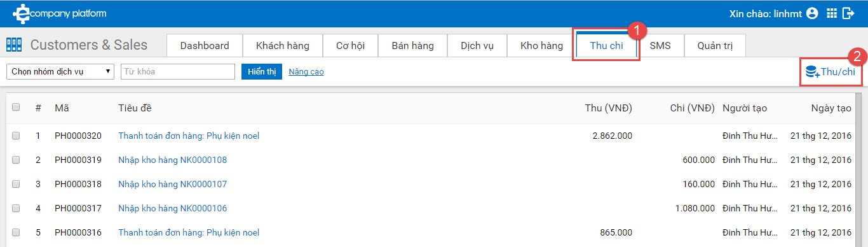Image resolution: width=868 pixels, height=247 pixels.
Task: Focus the Từ khóa keyword field
Action: click(178, 71)
